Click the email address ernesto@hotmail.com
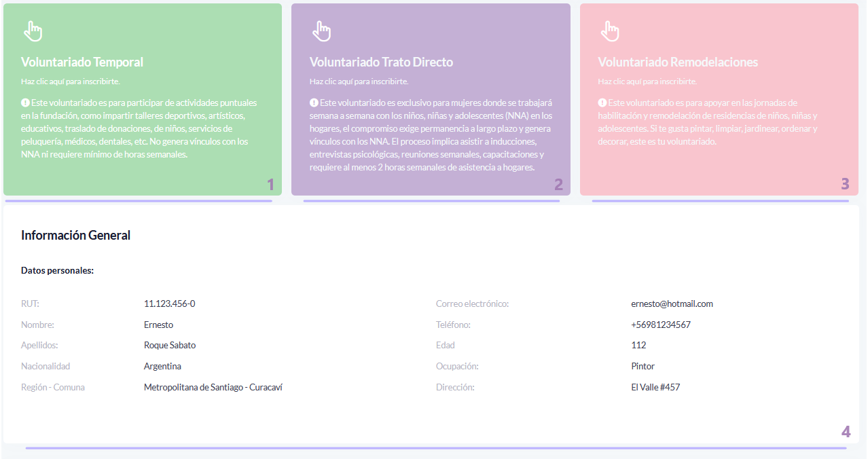Screen dimensions: 868x459 [672, 304]
